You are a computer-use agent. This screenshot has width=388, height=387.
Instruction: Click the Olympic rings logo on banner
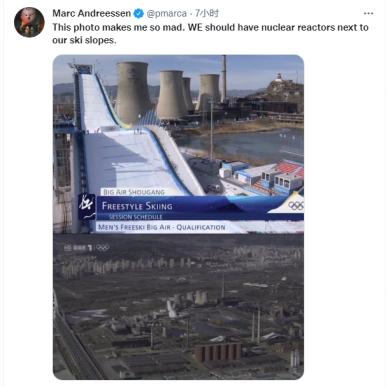(296, 206)
